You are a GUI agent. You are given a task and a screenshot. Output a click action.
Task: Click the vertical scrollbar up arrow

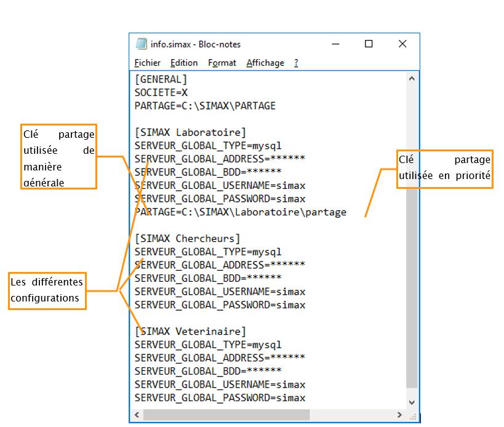413,78
